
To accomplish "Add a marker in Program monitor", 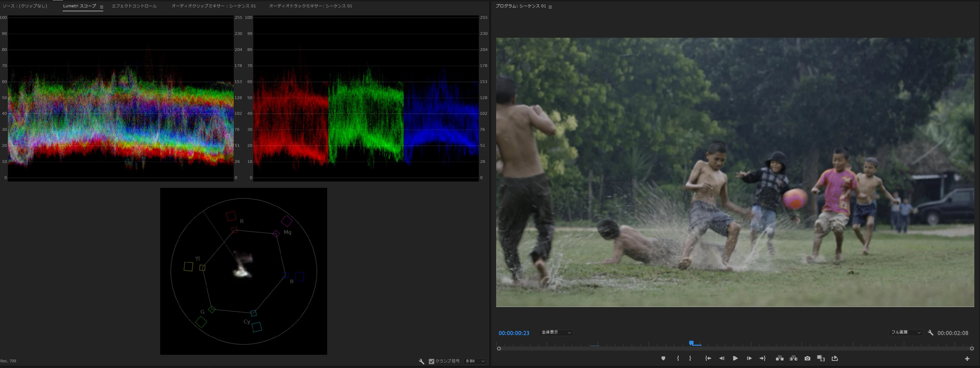I will pyautogui.click(x=663, y=358).
